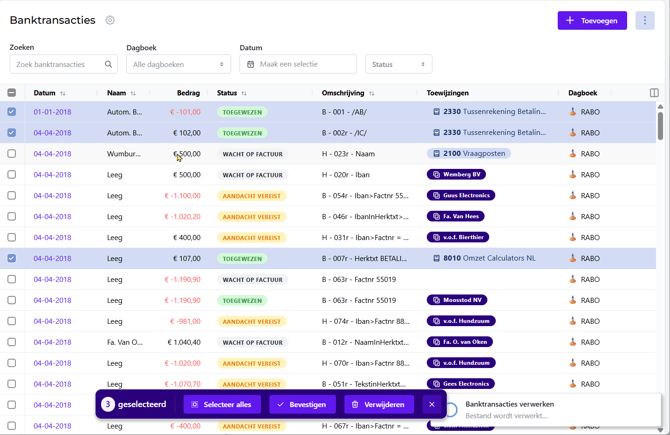Click the column layout icon in table header

click(654, 93)
